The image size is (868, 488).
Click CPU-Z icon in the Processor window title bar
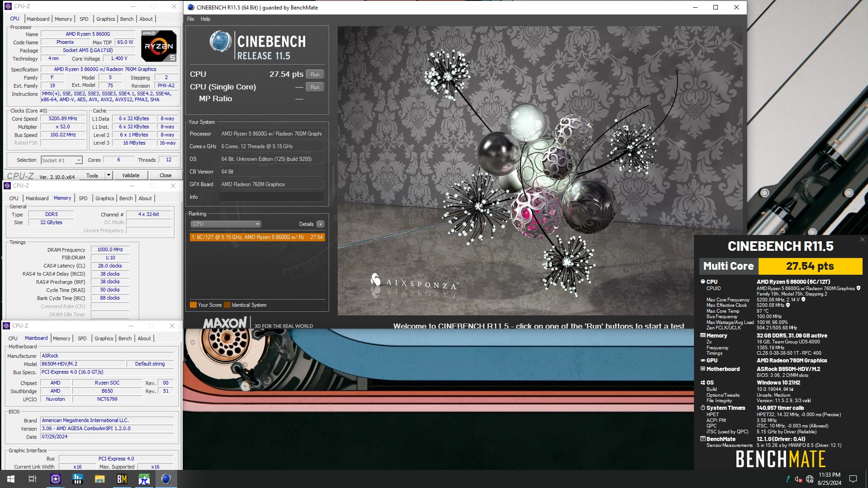(x=8, y=6)
